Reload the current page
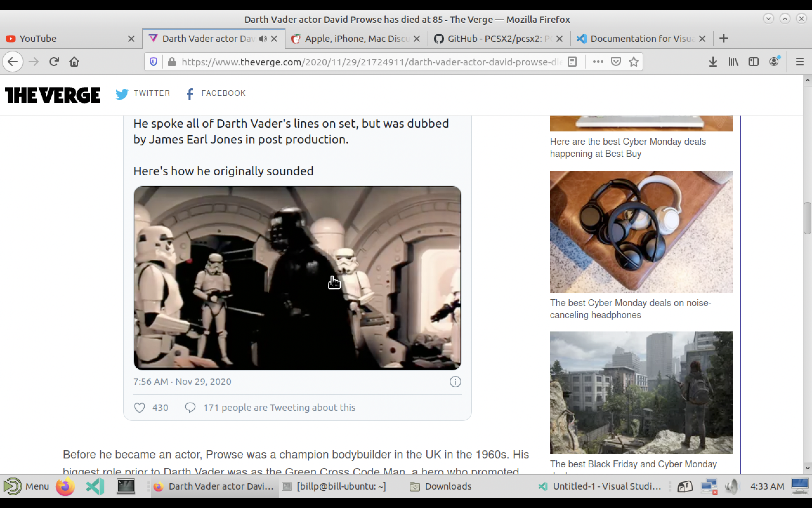The image size is (812, 508). coord(54,62)
